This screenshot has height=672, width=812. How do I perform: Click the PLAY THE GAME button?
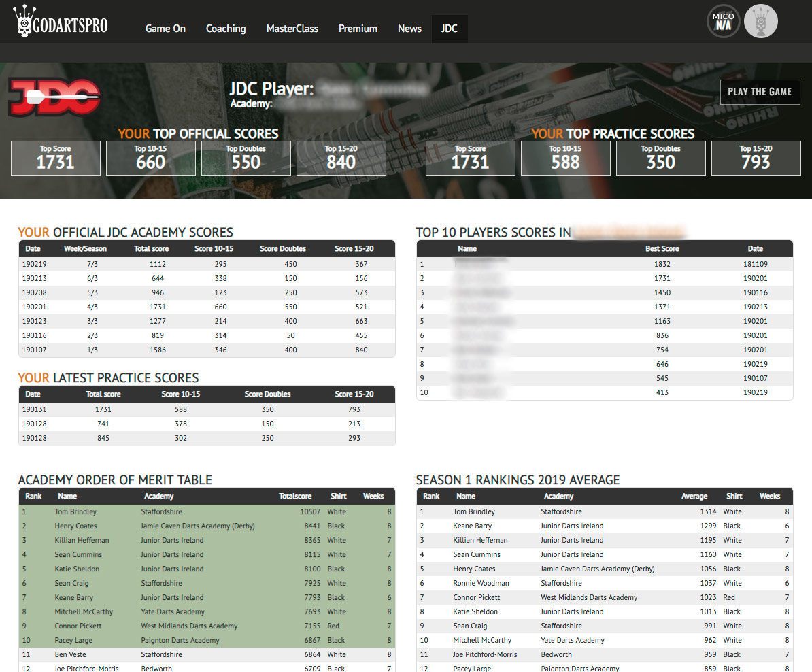(x=760, y=93)
